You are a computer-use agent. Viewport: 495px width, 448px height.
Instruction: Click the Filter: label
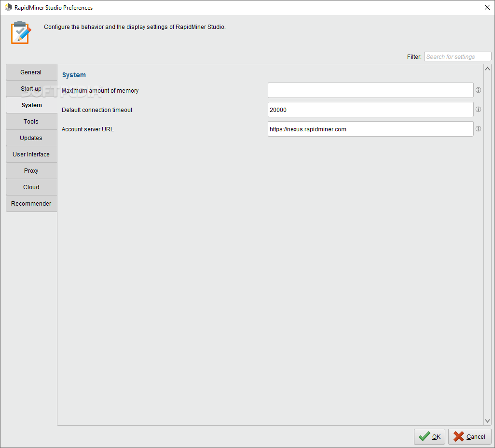click(x=414, y=57)
